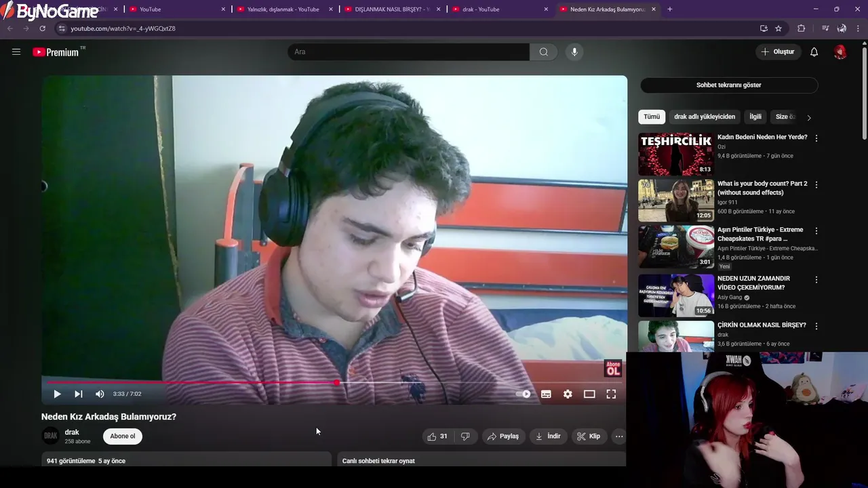Skip to the next video
The width and height of the screenshot is (868, 488).
79,394
